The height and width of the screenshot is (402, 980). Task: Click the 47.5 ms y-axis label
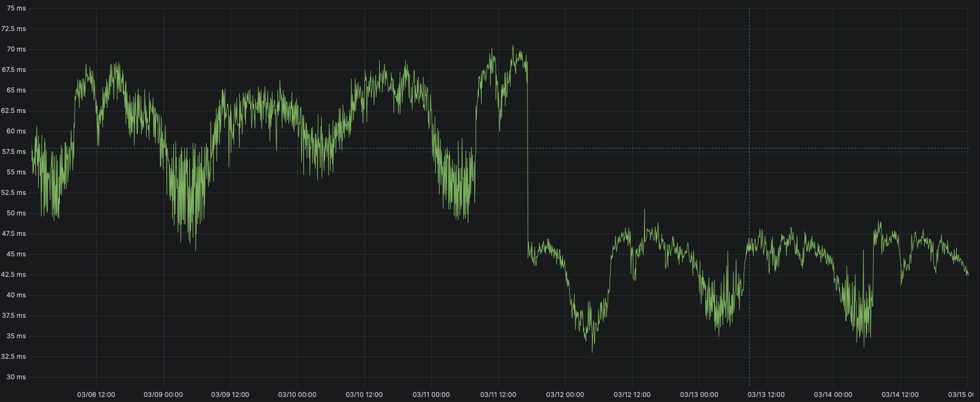tap(14, 234)
